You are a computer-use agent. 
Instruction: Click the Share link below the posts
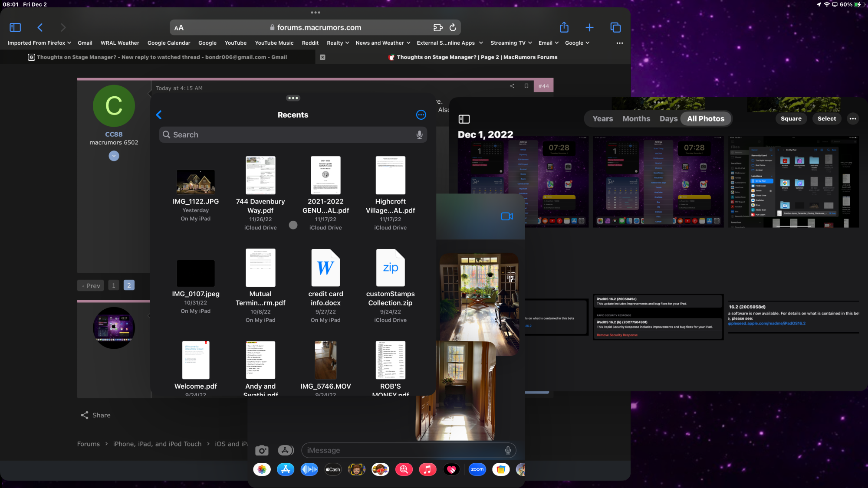[x=95, y=415]
